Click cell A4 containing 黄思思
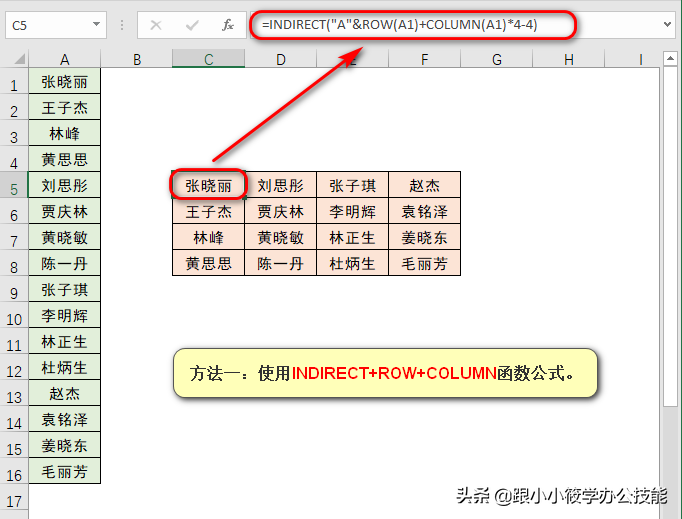Viewport: 682px width, 519px height. click(x=64, y=159)
